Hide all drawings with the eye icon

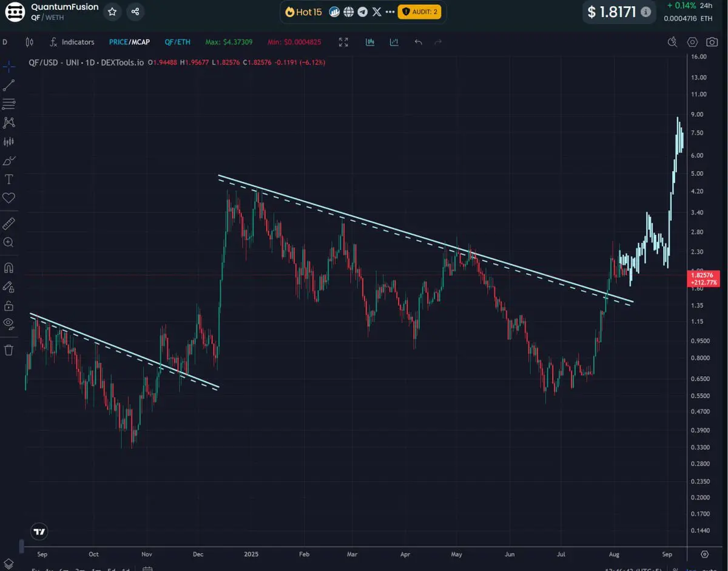[8, 323]
